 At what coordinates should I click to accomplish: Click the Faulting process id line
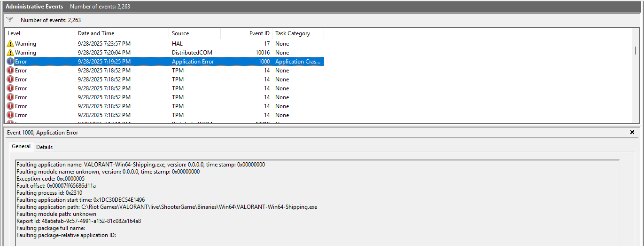click(x=49, y=193)
